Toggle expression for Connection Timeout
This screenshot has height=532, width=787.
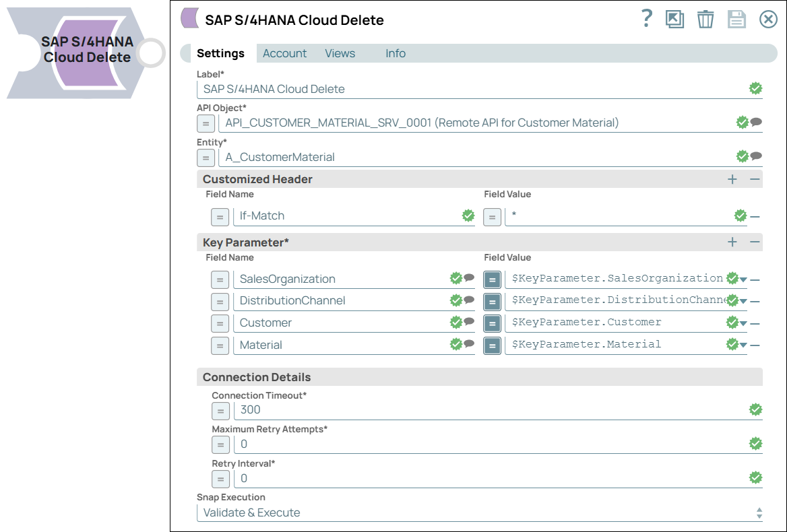pos(220,411)
